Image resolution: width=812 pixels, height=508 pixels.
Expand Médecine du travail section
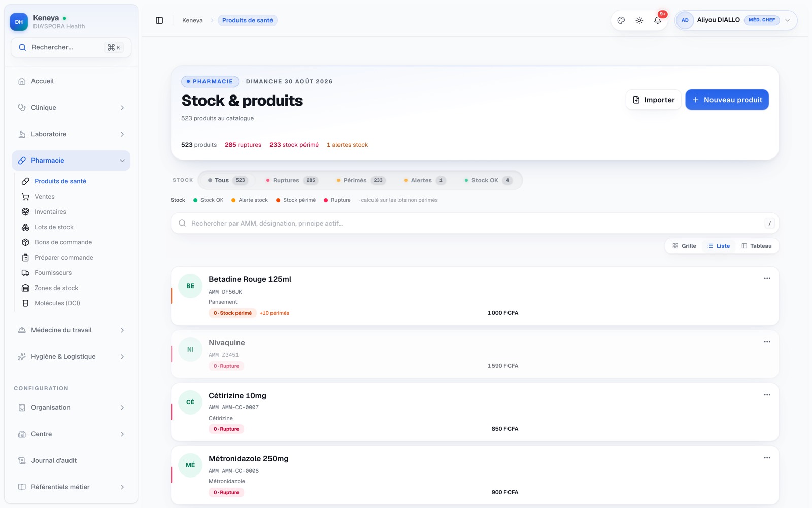[71, 330]
